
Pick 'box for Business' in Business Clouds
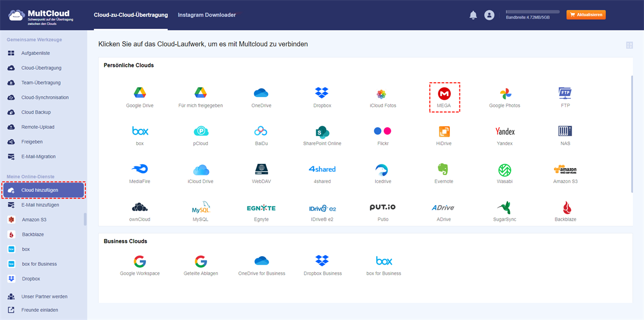(384, 261)
